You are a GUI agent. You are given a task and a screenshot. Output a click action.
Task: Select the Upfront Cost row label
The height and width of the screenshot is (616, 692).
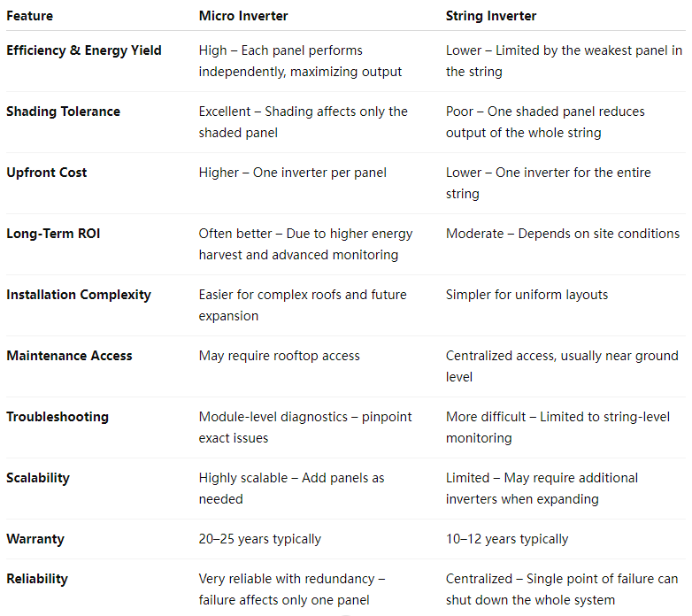tap(46, 173)
